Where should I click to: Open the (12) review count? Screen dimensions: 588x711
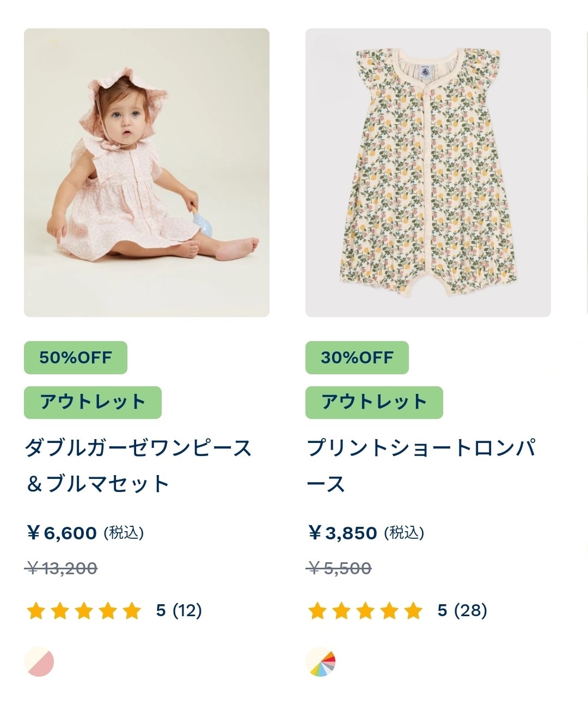[187, 611]
